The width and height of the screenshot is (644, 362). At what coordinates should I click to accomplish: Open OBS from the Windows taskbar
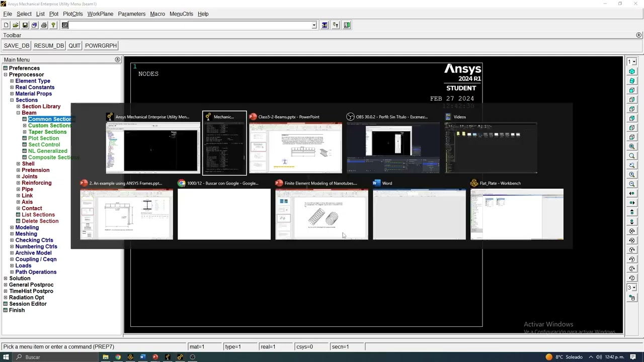(192, 357)
